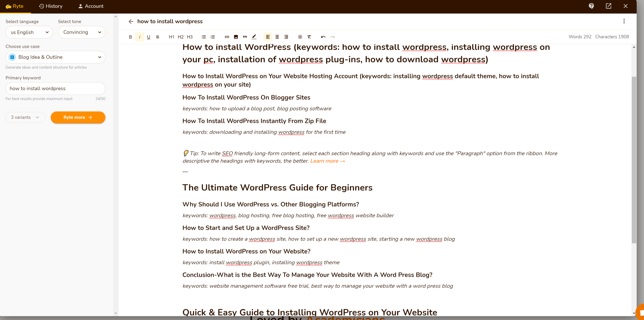Open the us English language dropdown
Screen dimensions: 644x320
pos(29,32)
